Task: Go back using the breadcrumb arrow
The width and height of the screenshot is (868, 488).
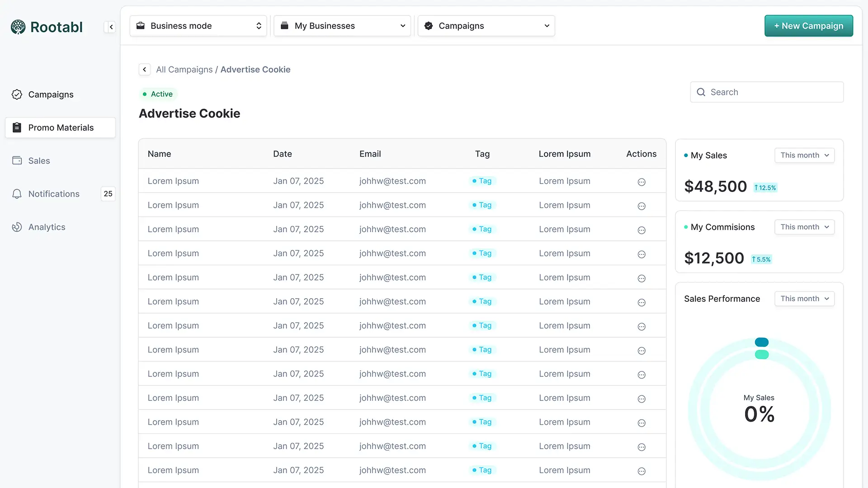Action: coord(144,70)
